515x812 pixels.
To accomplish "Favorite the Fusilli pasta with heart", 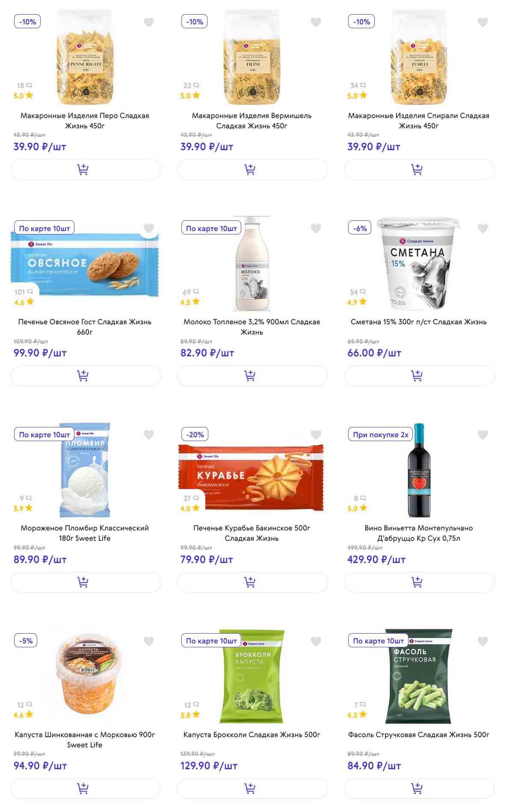I will pos(482,22).
